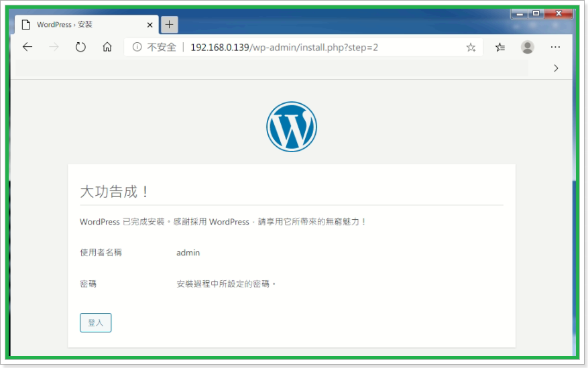Add this page to favorites star
This screenshot has height=368, width=588.
tap(471, 47)
